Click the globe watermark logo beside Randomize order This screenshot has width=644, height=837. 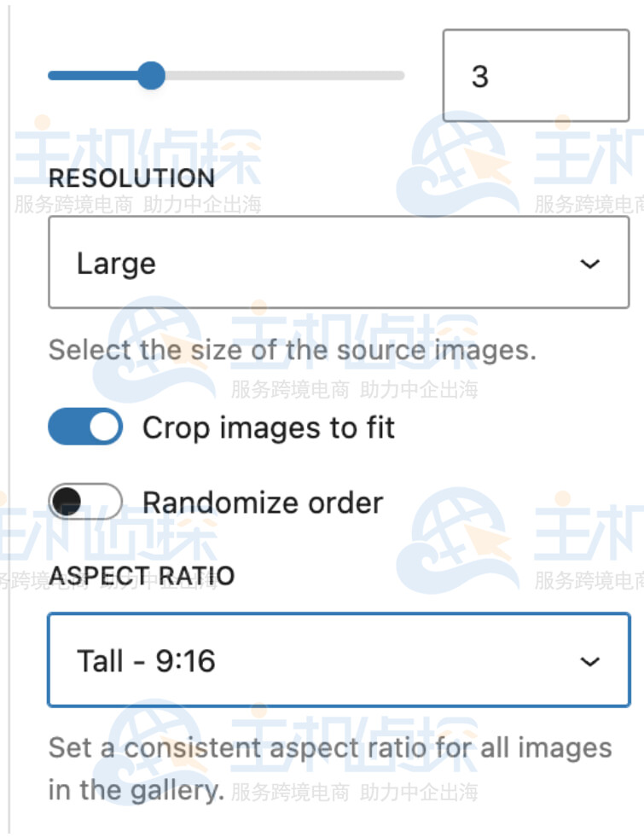coord(457,539)
